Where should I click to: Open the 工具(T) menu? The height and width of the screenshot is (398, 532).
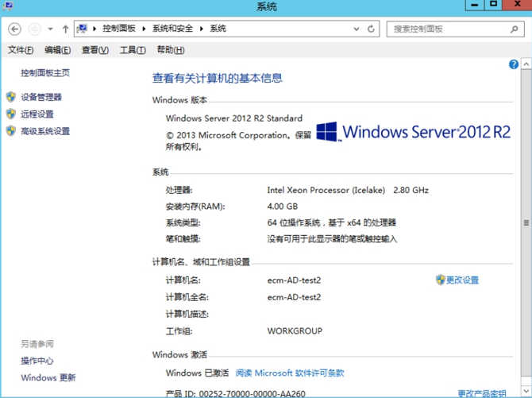[133, 50]
